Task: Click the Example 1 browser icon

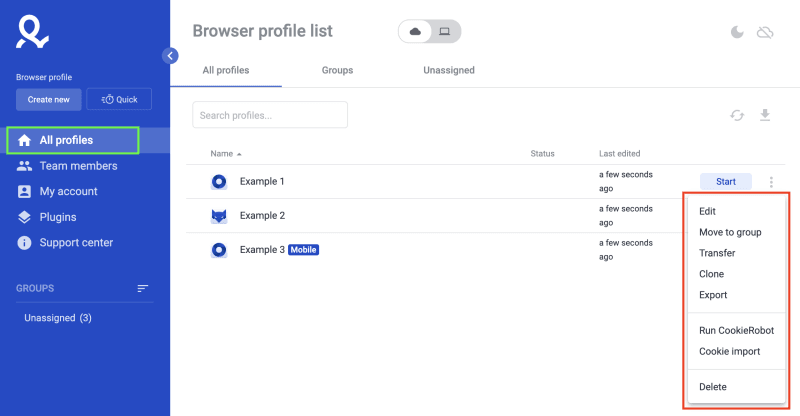Action: click(219, 182)
